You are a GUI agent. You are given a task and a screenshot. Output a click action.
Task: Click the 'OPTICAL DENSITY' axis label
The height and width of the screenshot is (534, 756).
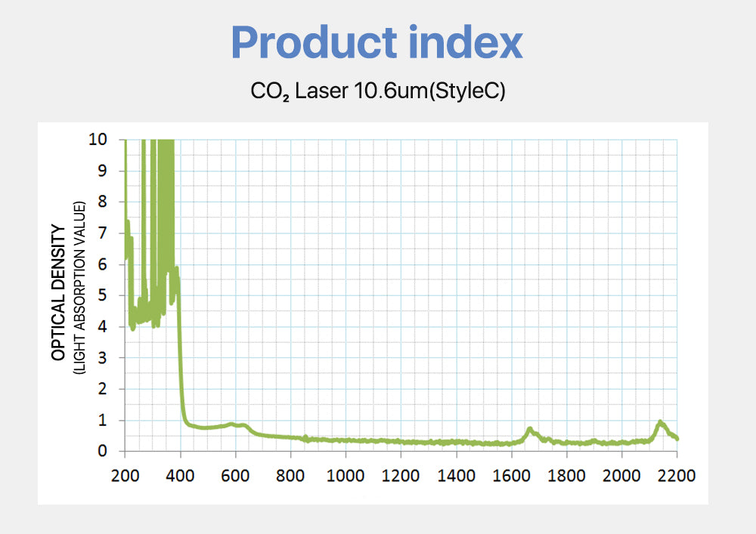[58, 292]
